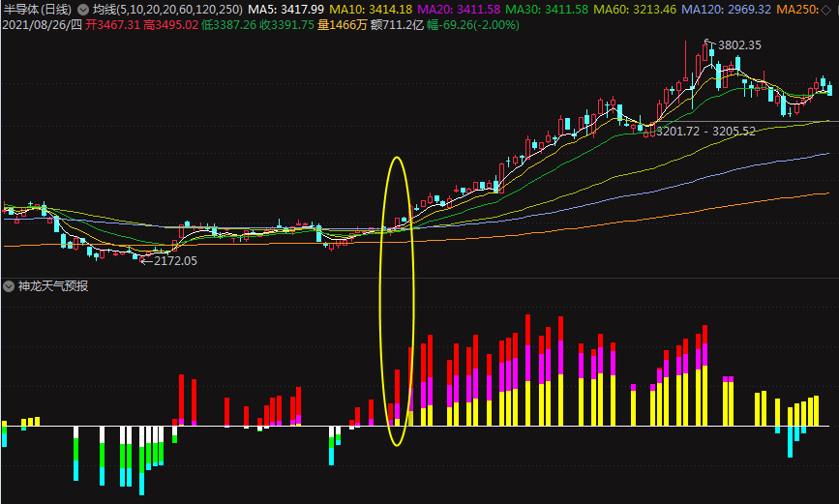Click the MA120: 2969.32 value

point(726,10)
